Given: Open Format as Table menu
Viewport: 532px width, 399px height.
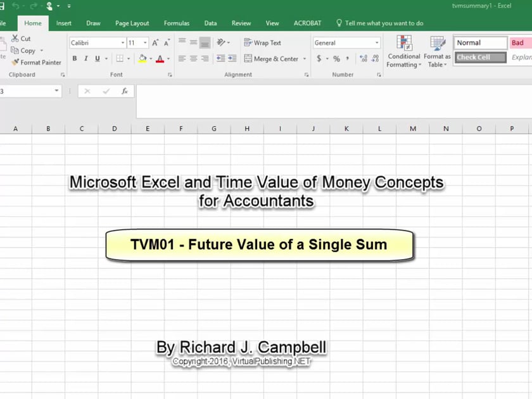Looking at the screenshot, I should tap(437, 51).
